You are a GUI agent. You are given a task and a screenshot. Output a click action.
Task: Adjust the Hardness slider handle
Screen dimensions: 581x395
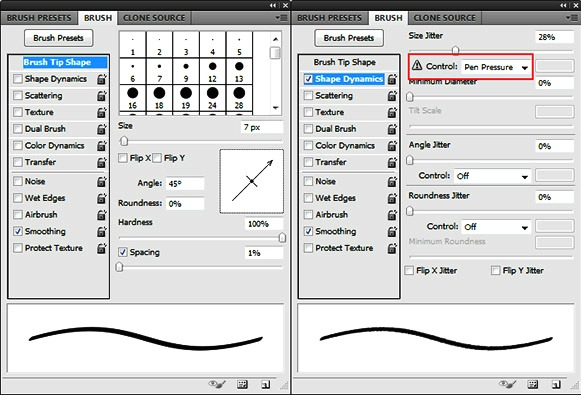[x=282, y=238]
